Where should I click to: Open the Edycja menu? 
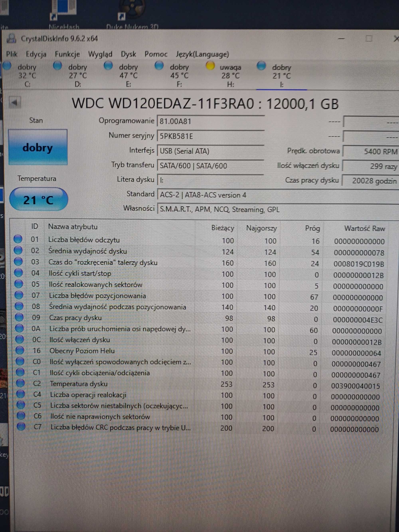click(x=36, y=54)
